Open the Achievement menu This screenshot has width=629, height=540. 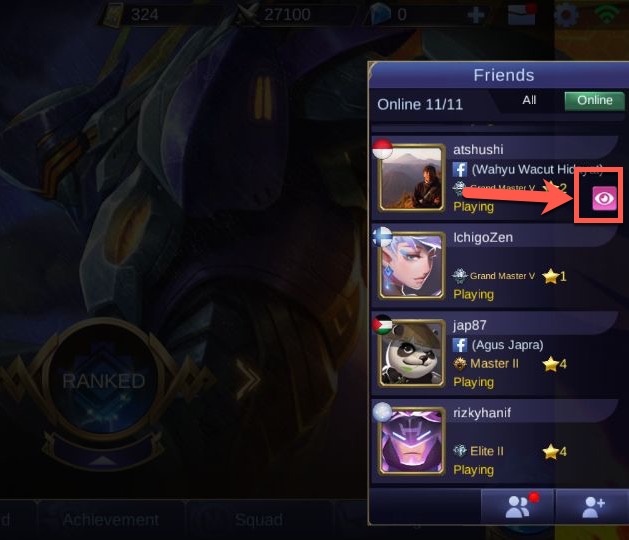111,520
